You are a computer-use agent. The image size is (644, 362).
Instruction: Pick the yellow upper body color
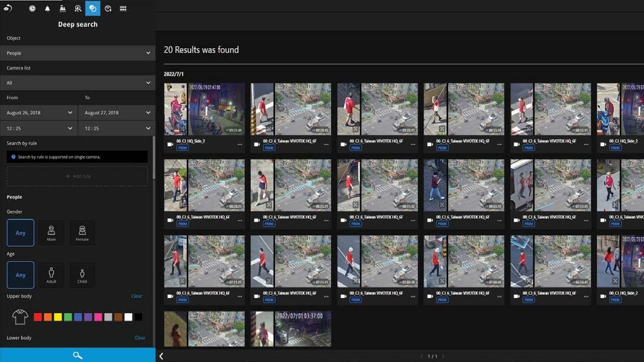tap(58, 317)
